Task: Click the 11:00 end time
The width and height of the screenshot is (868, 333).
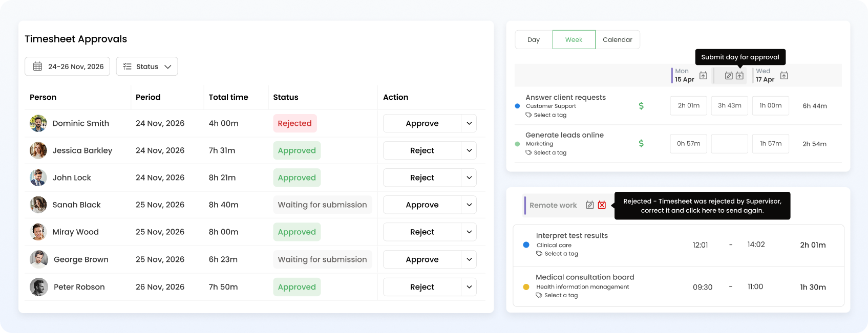Action: (x=755, y=286)
